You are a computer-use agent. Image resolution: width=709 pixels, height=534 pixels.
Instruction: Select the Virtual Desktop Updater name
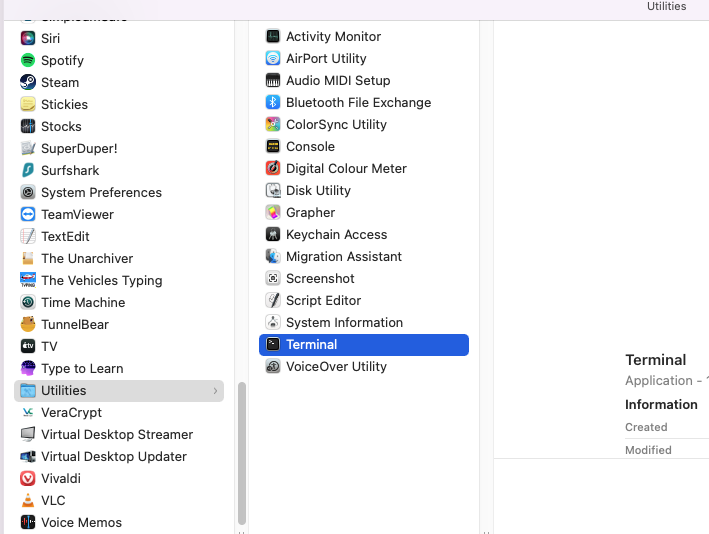coord(113,457)
